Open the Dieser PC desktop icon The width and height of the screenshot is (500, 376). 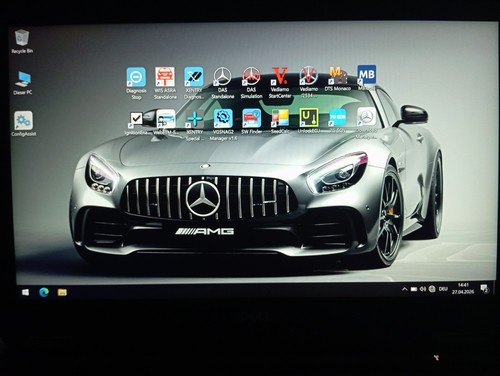(23, 83)
